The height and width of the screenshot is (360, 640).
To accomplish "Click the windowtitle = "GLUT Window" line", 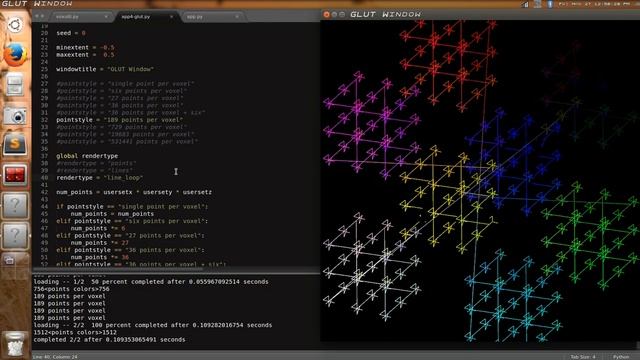I will pyautogui.click(x=105, y=69).
